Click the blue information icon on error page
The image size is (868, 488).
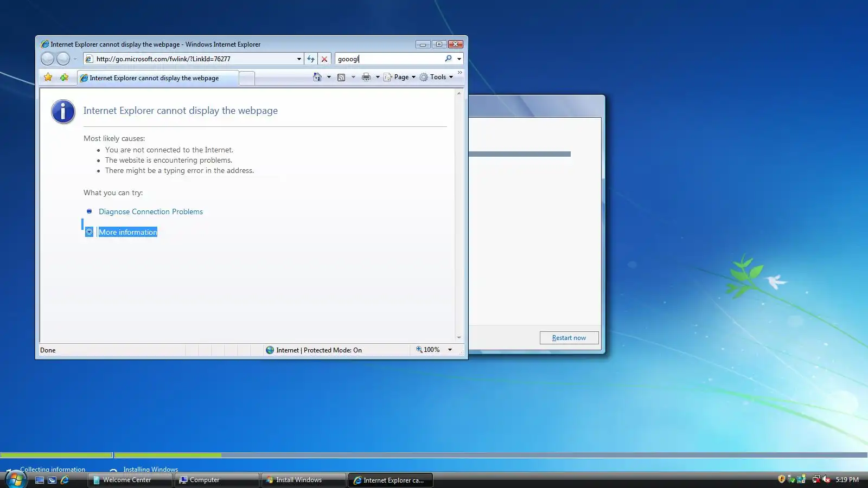click(x=63, y=112)
